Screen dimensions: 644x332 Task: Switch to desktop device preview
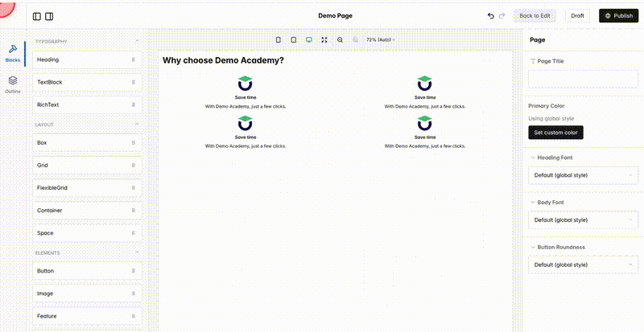click(x=309, y=40)
